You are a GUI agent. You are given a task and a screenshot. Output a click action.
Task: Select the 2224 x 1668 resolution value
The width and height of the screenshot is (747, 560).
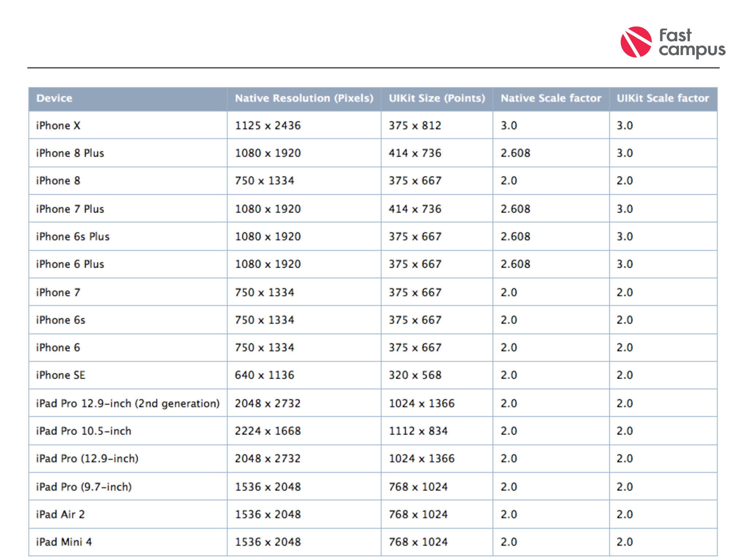pos(268,431)
